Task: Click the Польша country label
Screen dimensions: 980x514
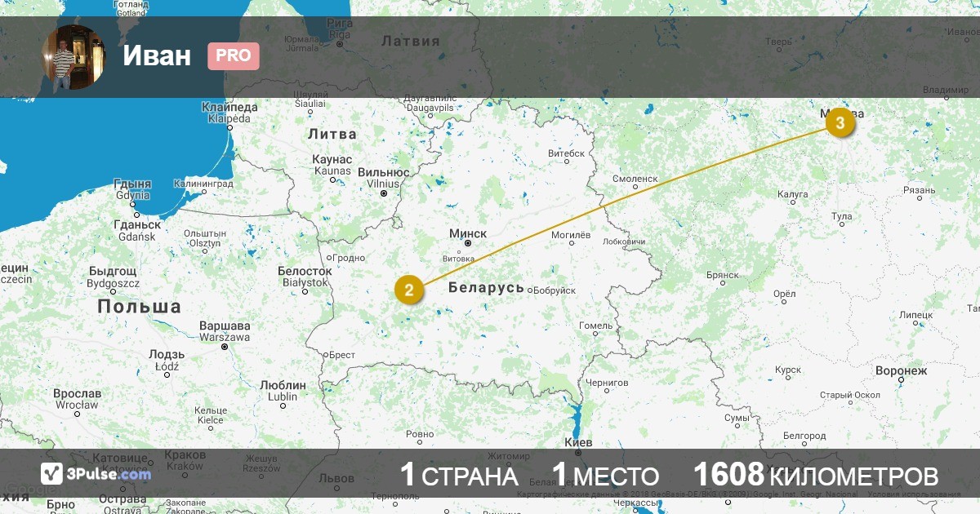Action: pos(140,307)
